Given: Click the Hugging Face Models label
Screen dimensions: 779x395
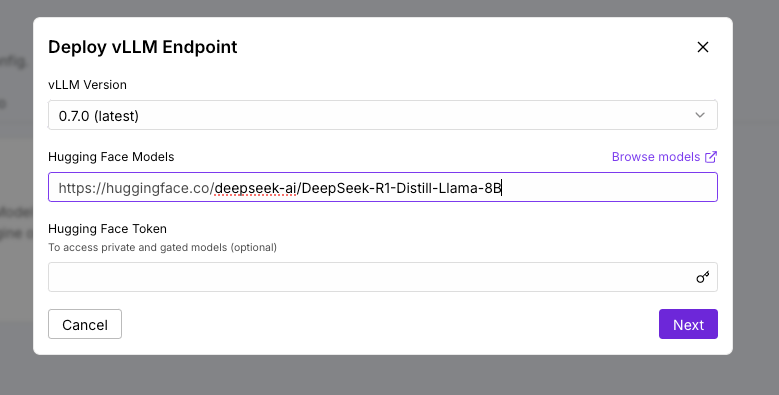Looking at the screenshot, I should [111, 157].
